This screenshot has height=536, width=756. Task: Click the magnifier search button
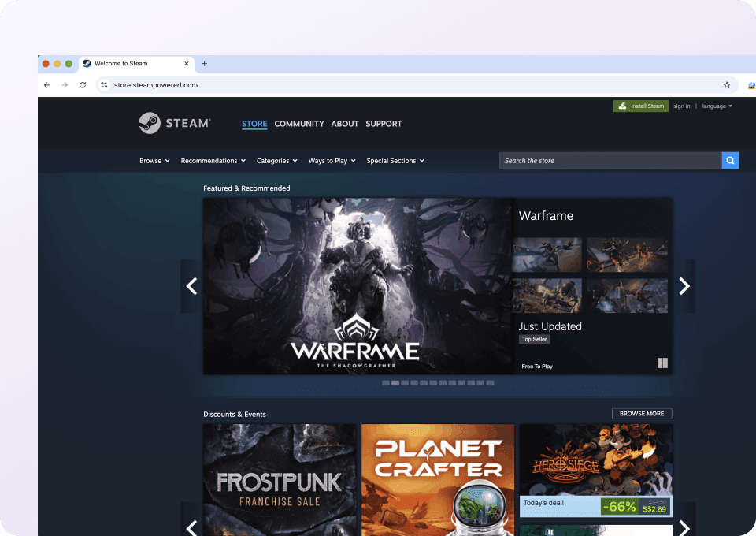tap(731, 161)
